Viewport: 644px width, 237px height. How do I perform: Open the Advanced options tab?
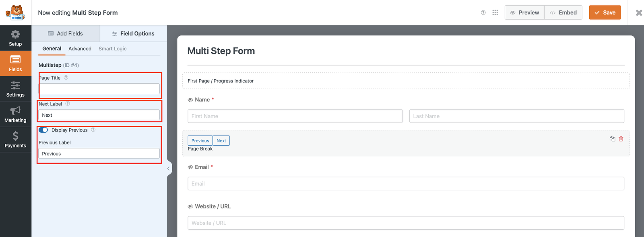coord(80,49)
